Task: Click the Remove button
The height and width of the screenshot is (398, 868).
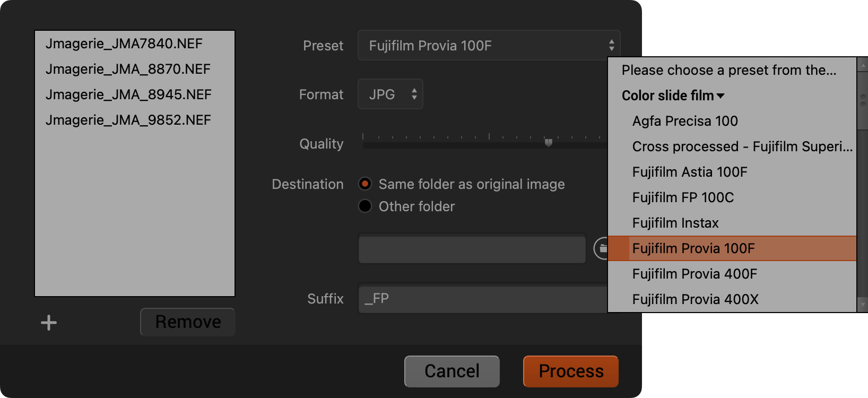Action: point(188,322)
